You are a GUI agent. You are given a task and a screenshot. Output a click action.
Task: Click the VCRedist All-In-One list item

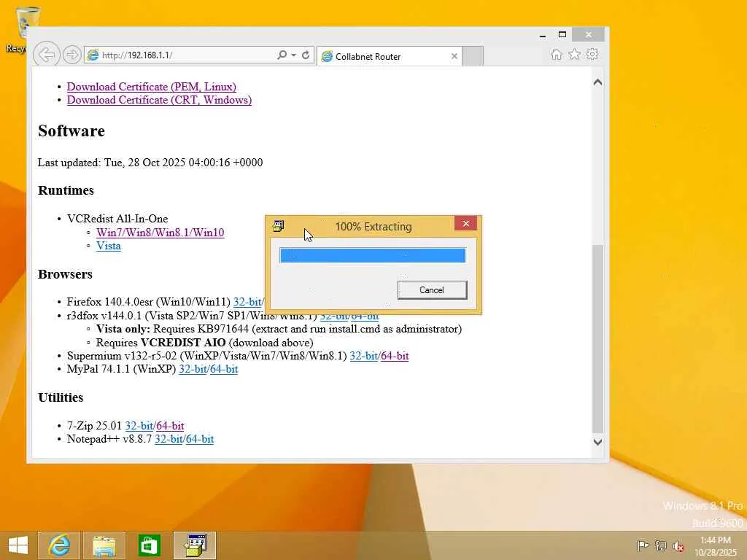(117, 219)
